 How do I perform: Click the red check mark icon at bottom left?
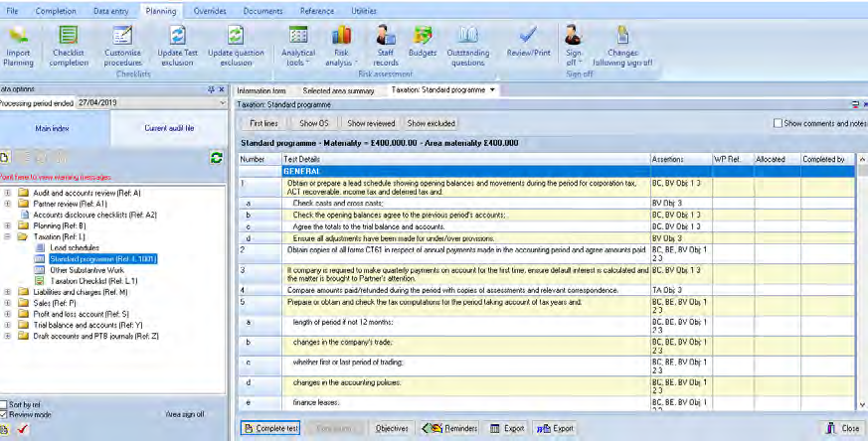pos(23,429)
